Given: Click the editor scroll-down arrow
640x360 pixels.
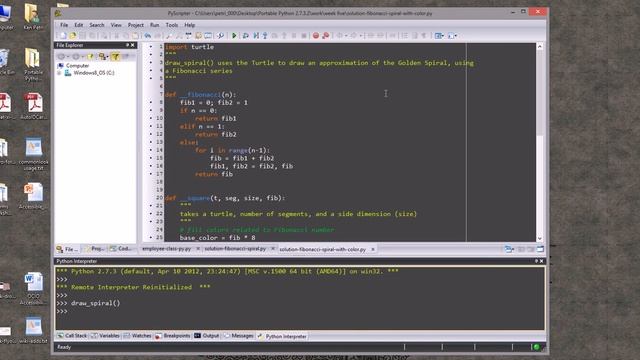Looking at the screenshot, I should click(x=540, y=238).
